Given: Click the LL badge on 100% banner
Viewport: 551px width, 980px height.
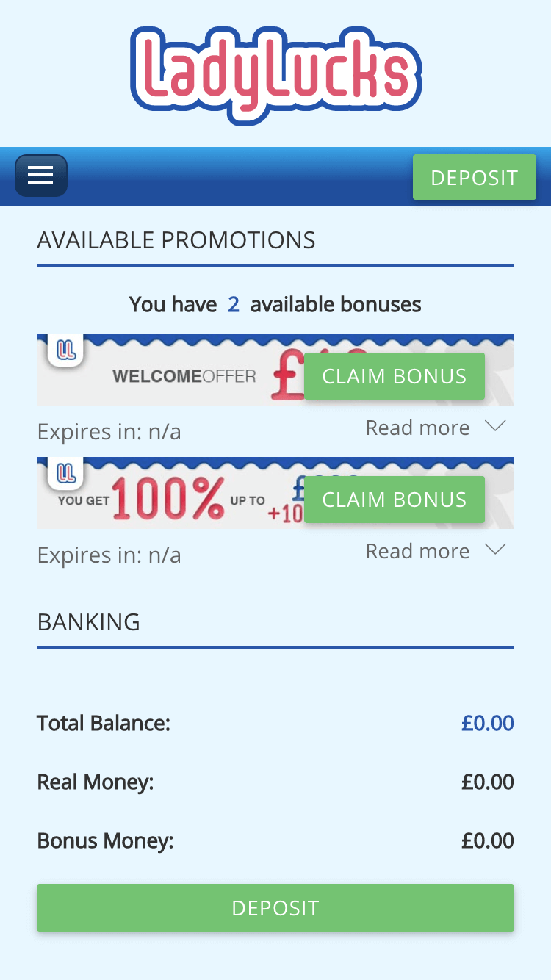Looking at the screenshot, I should coord(66,473).
